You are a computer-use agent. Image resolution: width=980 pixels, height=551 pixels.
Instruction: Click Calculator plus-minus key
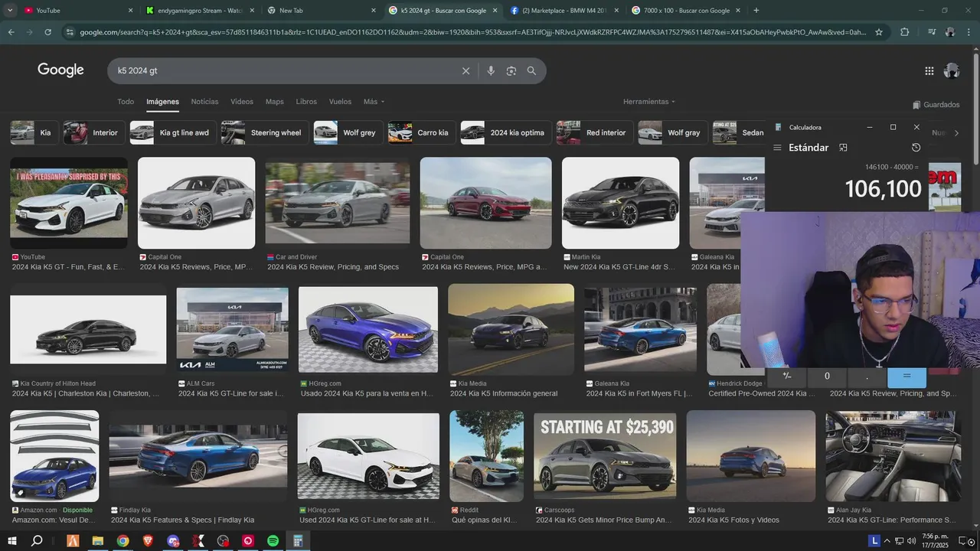787,377
